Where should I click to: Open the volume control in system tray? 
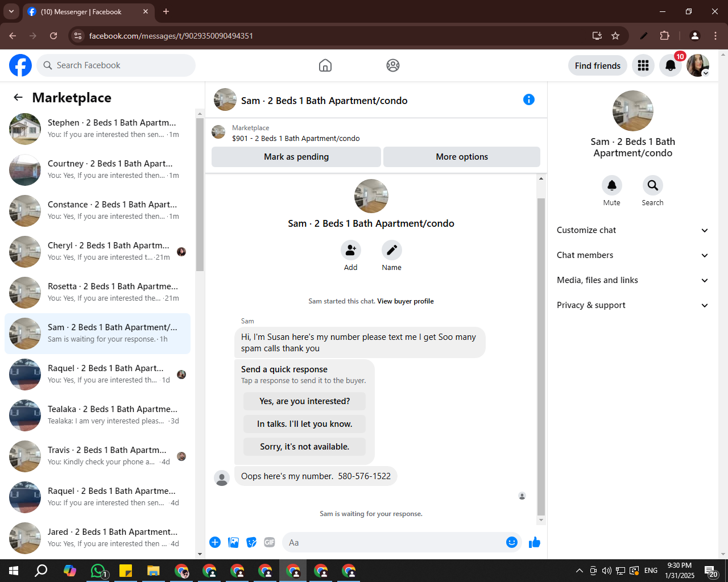click(607, 570)
